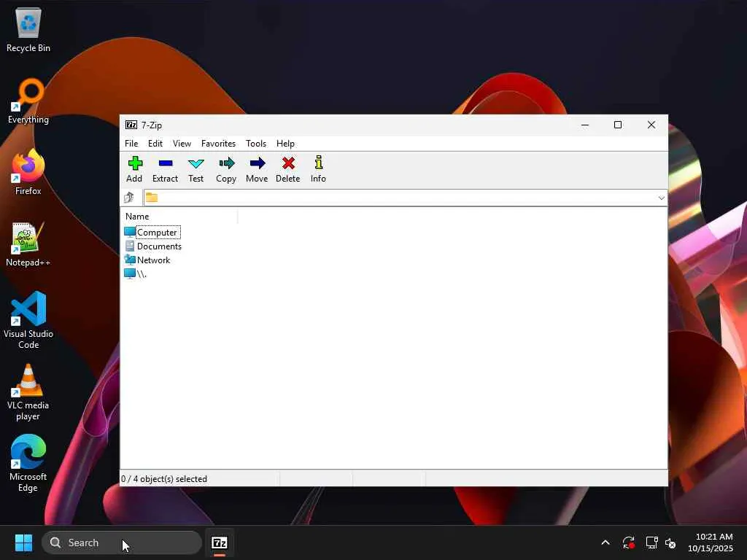The width and height of the screenshot is (747, 560).
Task: Open the Windows Start menu
Action: point(23,542)
